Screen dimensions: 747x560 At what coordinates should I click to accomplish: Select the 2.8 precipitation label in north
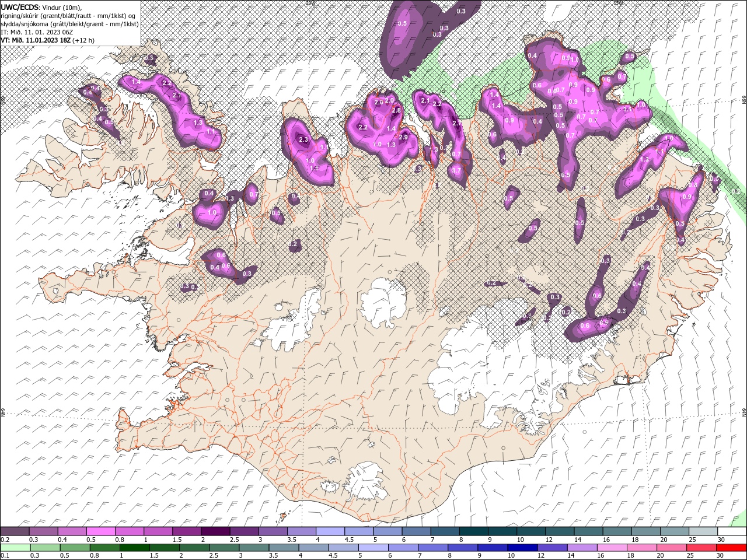coord(396,110)
